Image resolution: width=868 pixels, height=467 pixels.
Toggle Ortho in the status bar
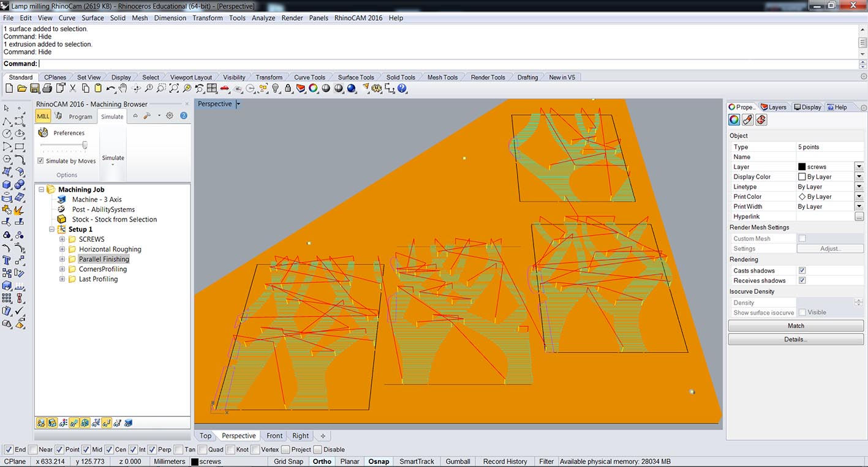tap(322, 461)
